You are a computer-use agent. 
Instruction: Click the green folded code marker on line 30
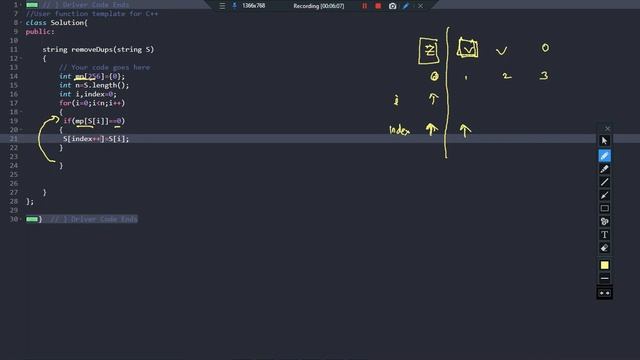pyautogui.click(x=32, y=219)
